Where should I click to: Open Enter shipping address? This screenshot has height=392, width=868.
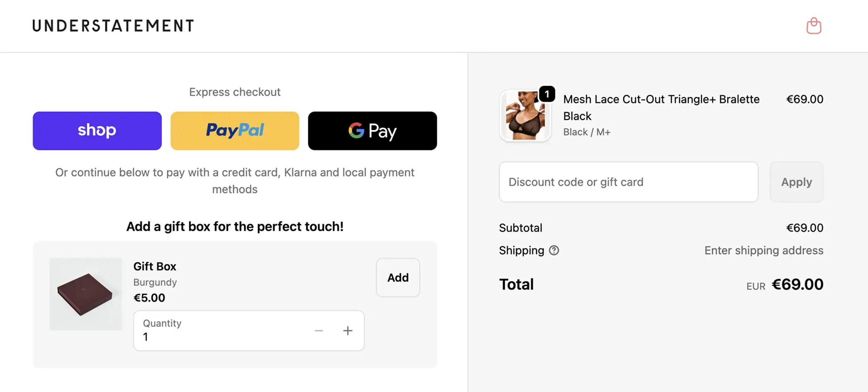point(763,250)
